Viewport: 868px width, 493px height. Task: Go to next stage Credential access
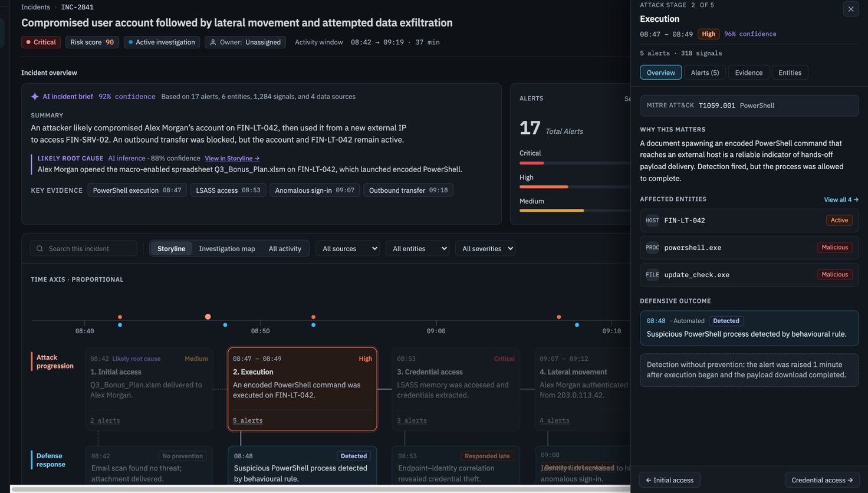coord(822,480)
